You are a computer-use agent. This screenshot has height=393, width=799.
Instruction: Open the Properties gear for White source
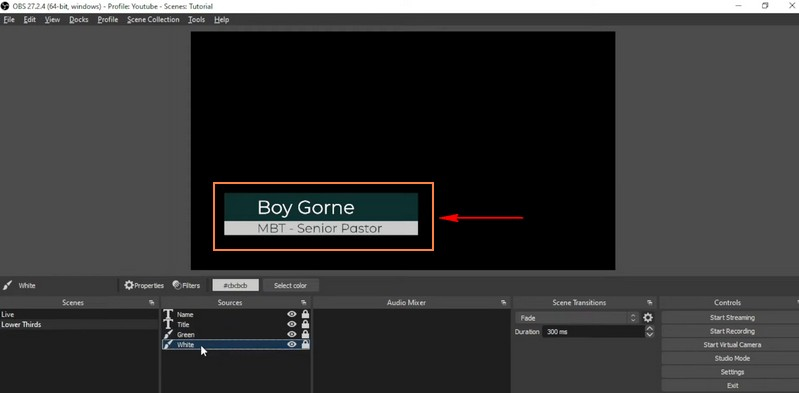[144, 285]
